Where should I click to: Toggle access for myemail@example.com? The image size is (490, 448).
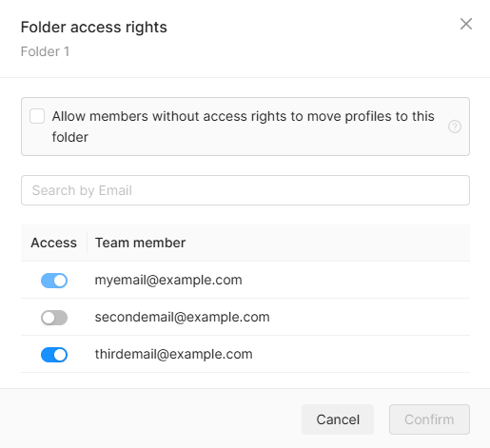click(54, 281)
